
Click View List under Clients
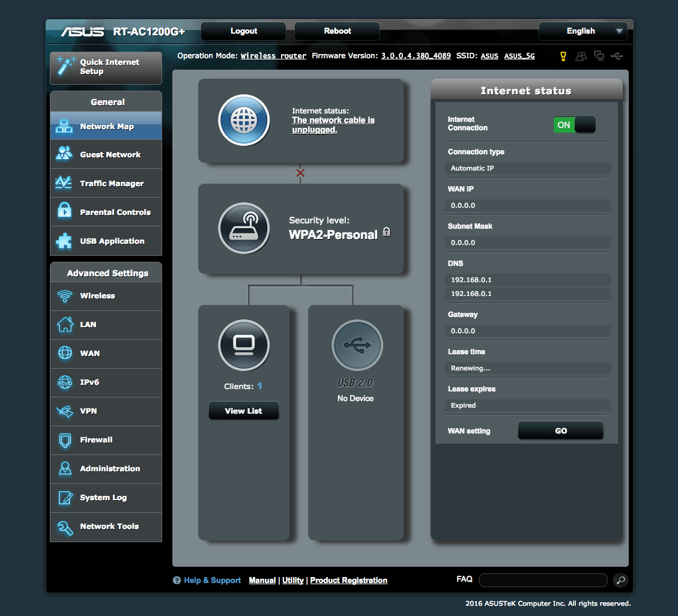[x=243, y=411]
